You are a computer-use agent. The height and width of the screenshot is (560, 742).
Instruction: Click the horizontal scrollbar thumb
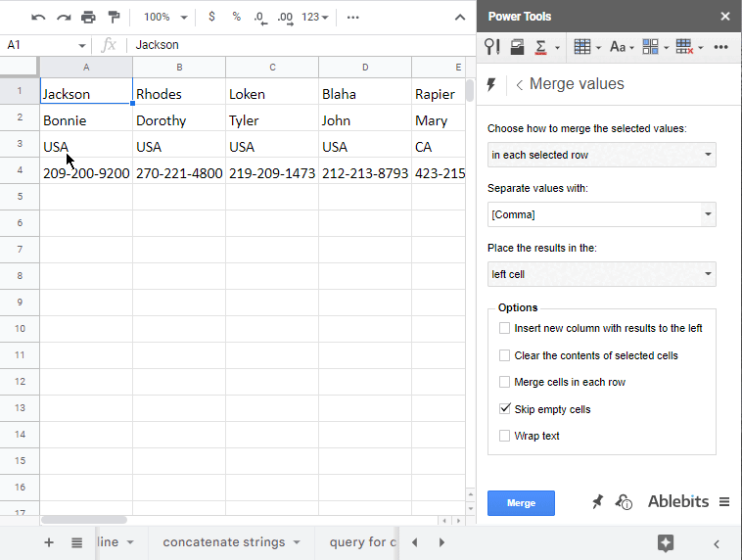pos(84,520)
